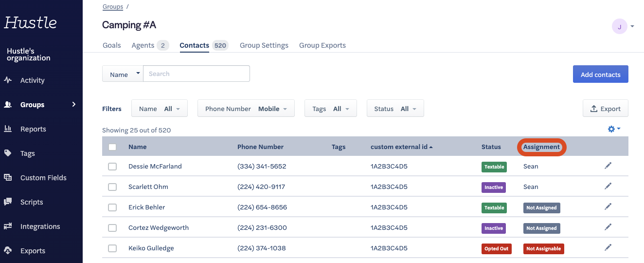644x263 pixels.
Task: Click into the contact Search field
Action: [x=197, y=74]
